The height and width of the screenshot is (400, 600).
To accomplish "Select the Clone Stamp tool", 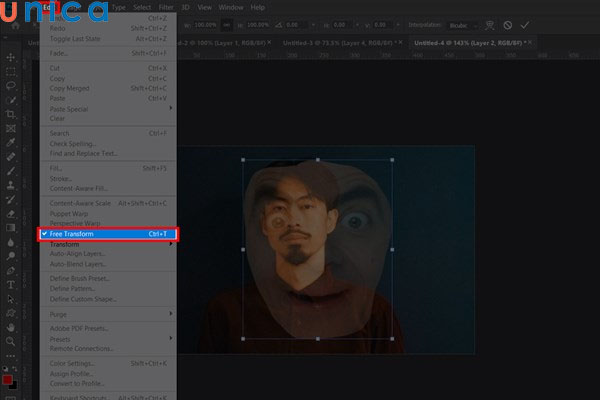I will 11,185.
